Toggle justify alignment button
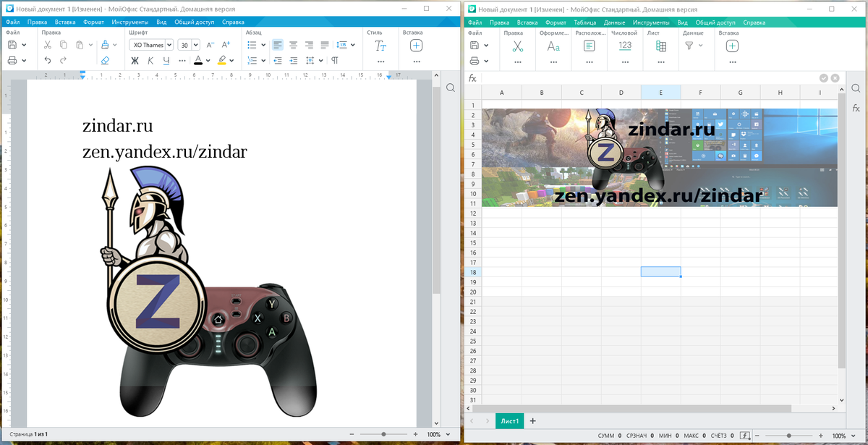 (x=325, y=45)
